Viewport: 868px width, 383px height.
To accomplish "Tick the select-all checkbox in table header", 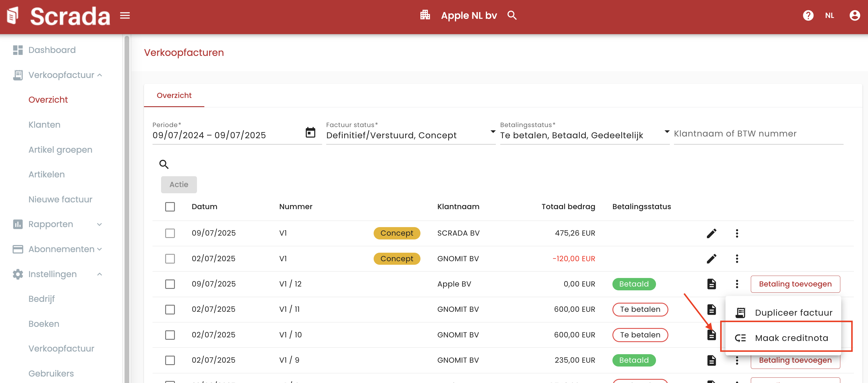I will pyautogui.click(x=170, y=207).
